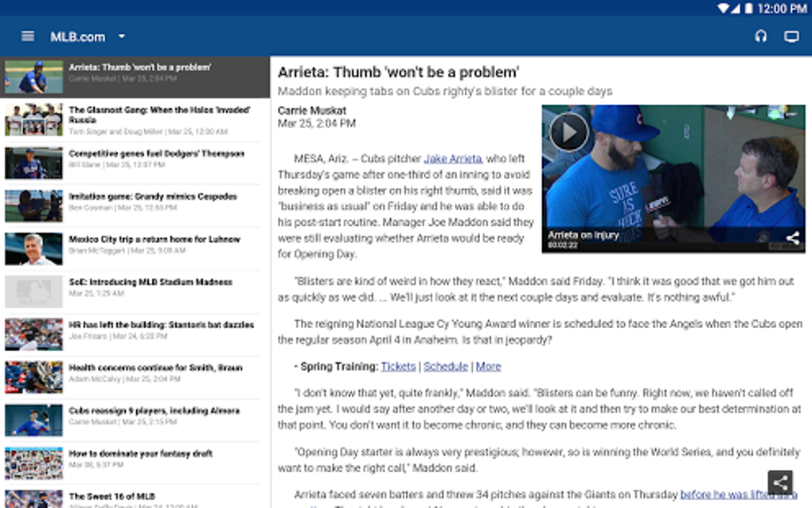This screenshot has width=812, height=508.
Task: Tap the Arrieta article thumbnail in list
Action: tap(33, 76)
